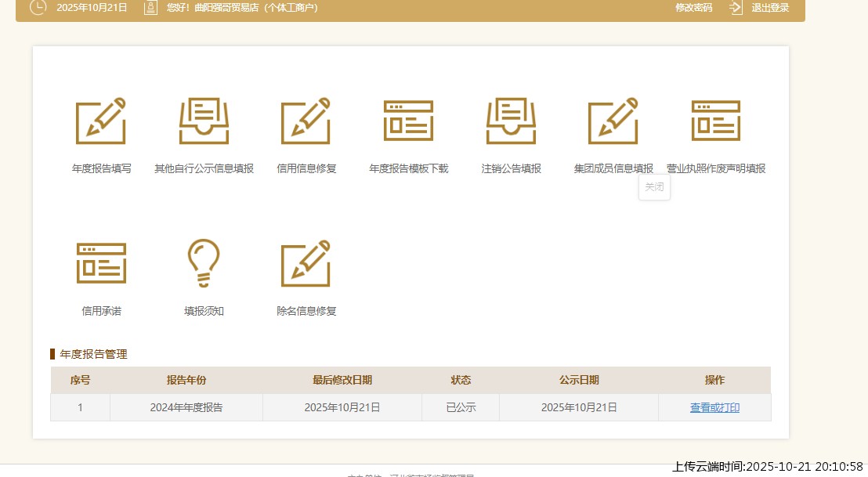The height and width of the screenshot is (477, 868).
Task: Click the 信用承诺 icon
Action: pos(101,263)
